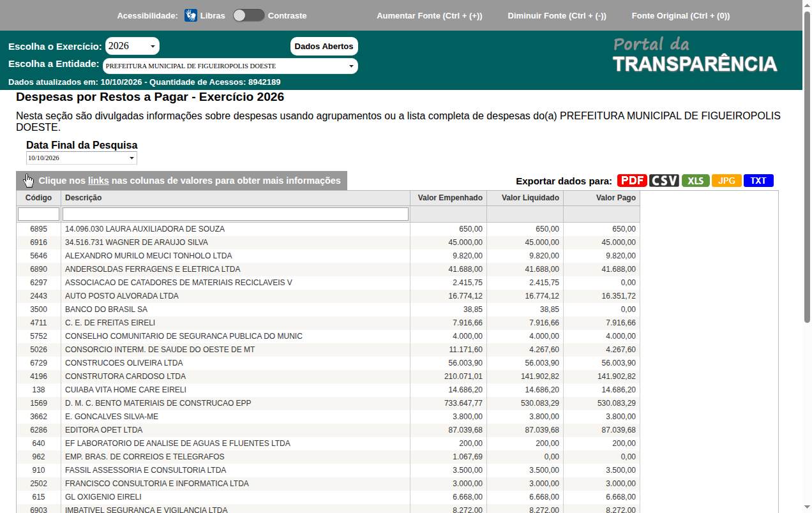Click the pointing hand hint icon
Image resolution: width=812 pixels, height=513 pixels.
[x=29, y=181]
